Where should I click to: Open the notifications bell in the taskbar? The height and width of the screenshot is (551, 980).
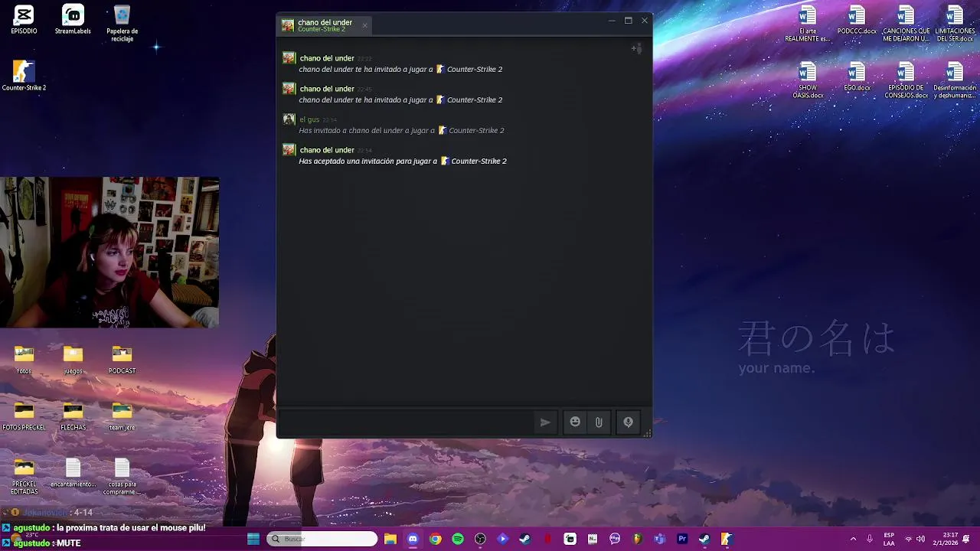pyautogui.click(x=968, y=539)
